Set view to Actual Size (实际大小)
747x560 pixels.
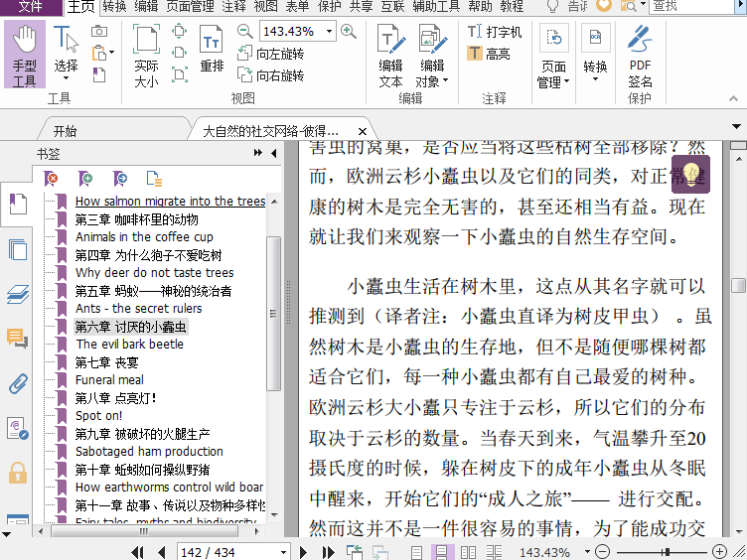(146, 56)
